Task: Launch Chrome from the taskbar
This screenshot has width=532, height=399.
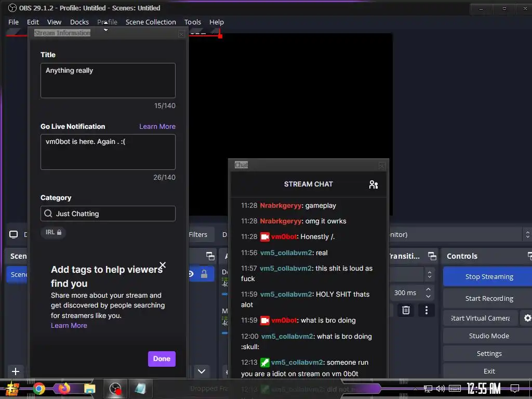Action: [38, 389]
